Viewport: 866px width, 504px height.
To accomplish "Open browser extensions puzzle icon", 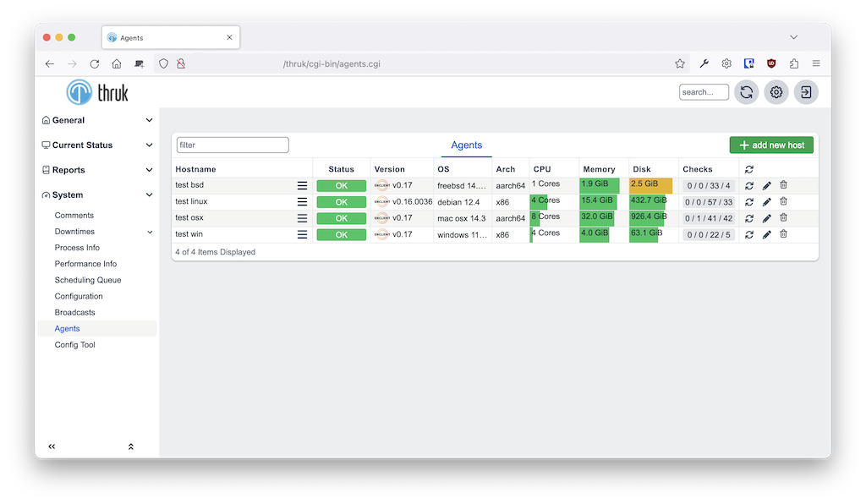I will (793, 64).
